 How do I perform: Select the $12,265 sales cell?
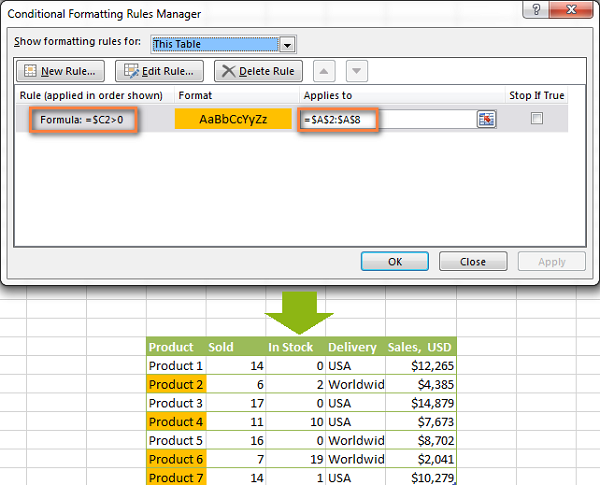tap(421, 366)
